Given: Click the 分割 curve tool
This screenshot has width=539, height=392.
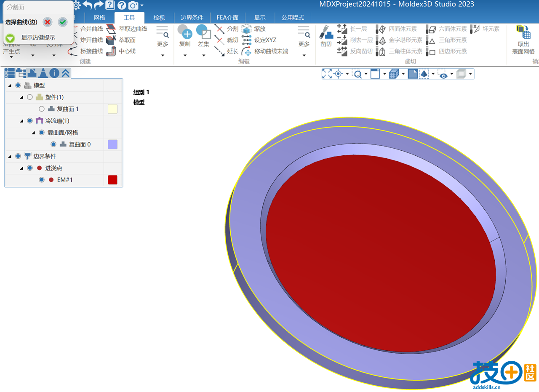Looking at the screenshot, I should 227,29.
